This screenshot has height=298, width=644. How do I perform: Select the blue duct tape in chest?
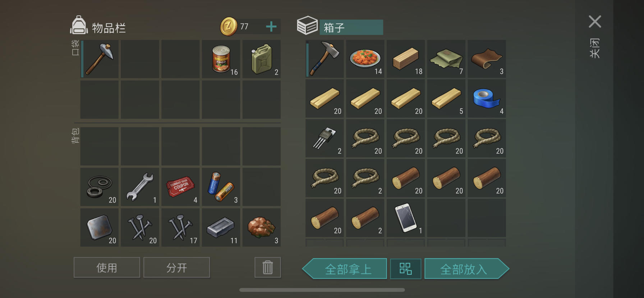pos(487,99)
